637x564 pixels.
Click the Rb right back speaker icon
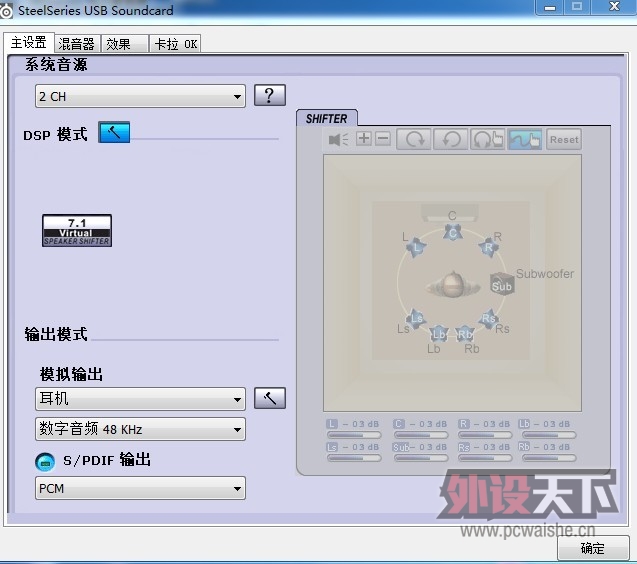point(465,334)
